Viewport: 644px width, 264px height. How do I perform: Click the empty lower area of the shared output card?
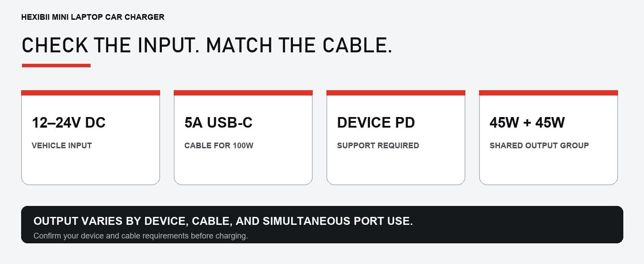click(549, 168)
